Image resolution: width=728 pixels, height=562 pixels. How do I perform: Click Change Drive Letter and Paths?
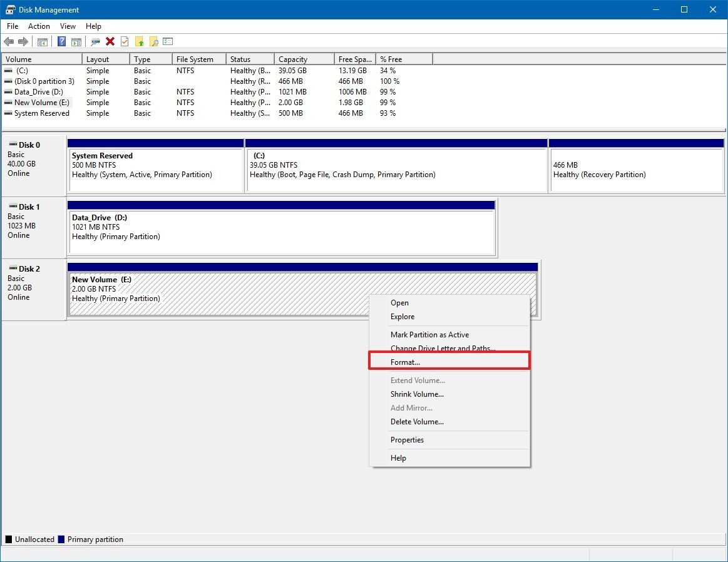[x=439, y=349]
